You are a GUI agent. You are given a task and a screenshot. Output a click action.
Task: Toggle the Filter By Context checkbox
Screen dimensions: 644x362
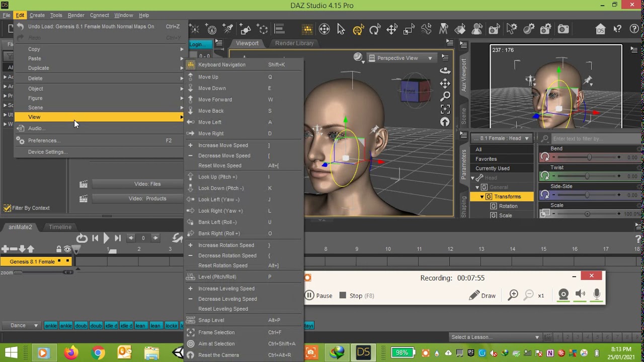tap(7, 208)
